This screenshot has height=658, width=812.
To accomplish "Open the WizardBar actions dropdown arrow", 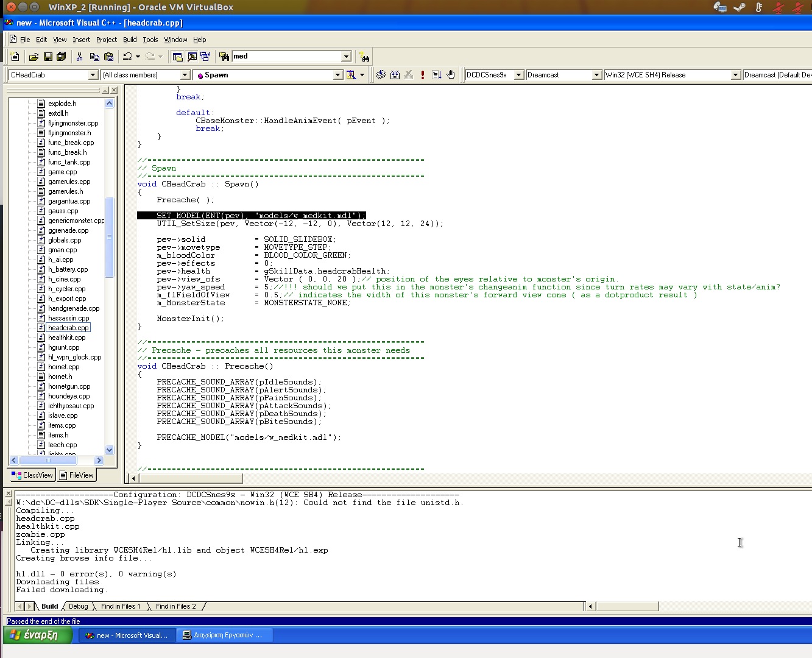I will [362, 75].
